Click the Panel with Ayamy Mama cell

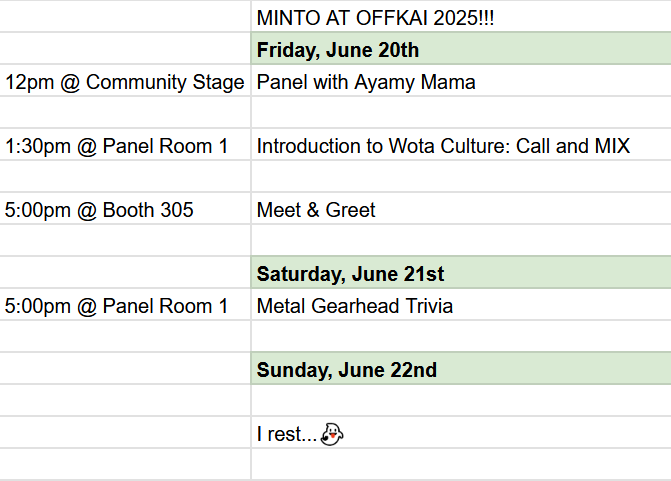pos(461,80)
